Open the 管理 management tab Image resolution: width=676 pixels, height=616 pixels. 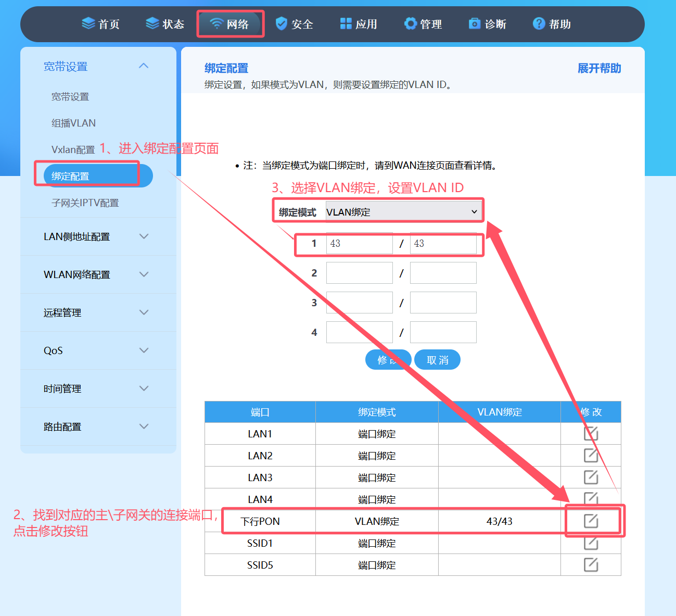tap(423, 24)
